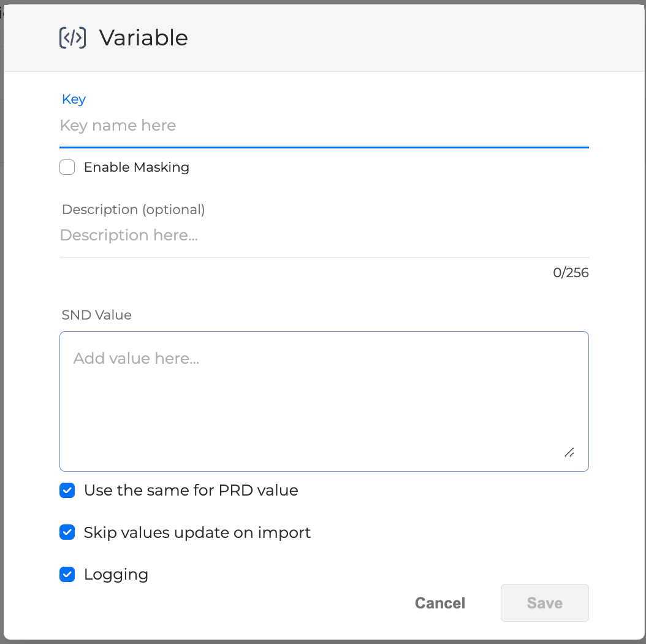646x644 pixels.
Task: Click the "Description (optional)" label
Action: pyautogui.click(x=133, y=210)
